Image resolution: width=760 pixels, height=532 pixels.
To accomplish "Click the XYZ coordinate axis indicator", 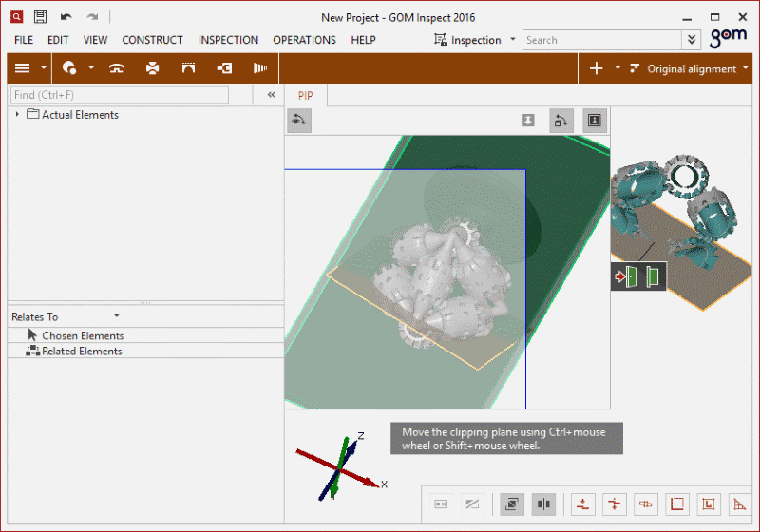I will [342, 467].
